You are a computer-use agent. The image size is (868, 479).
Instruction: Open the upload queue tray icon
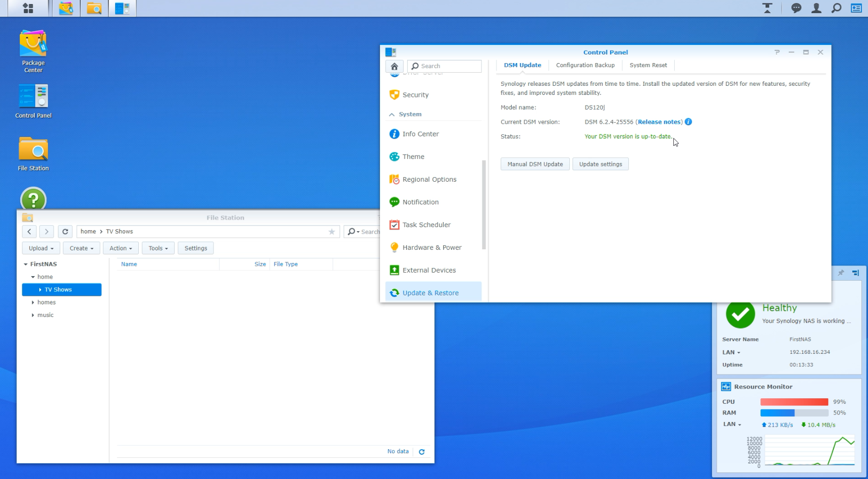(767, 8)
